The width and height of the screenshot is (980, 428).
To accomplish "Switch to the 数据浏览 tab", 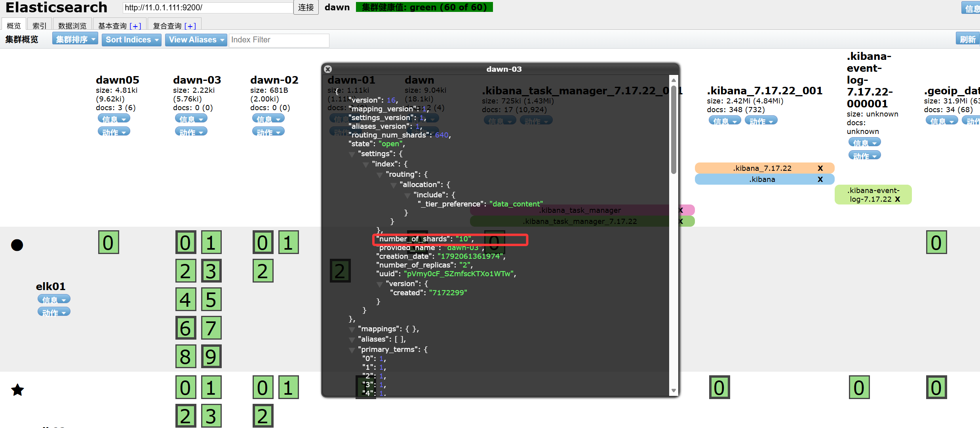I will click(72, 25).
